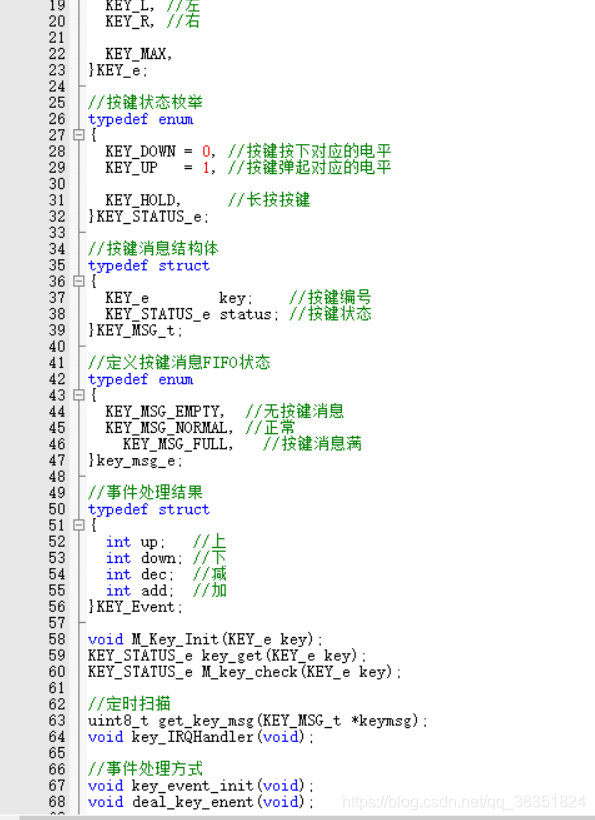Click the red value 0 after KEY_DOWN
The height and width of the screenshot is (820, 595).
(x=206, y=152)
